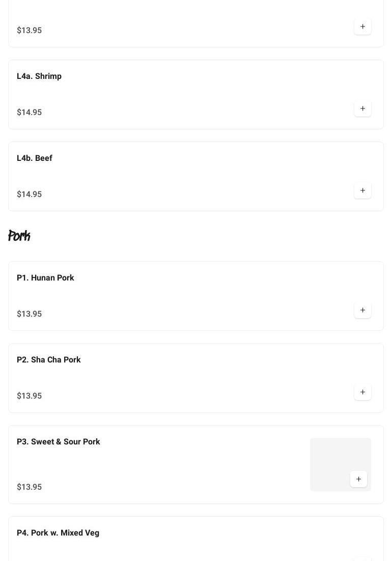392x561 pixels.
Task: Open P3. Sweet & Sour Pork title
Action: point(59,442)
